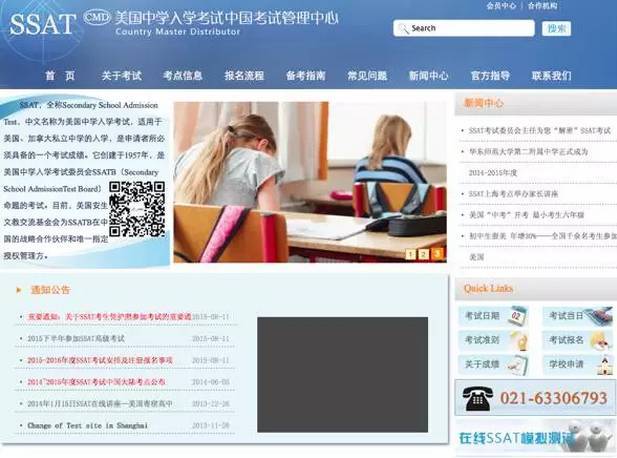
Task: Click the score sheet icon beside 关于成绩
Action: point(518,365)
